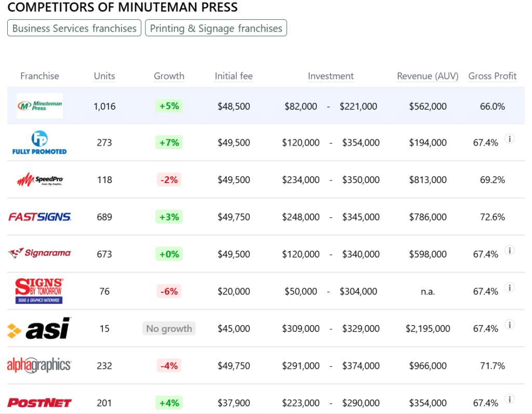Click the Gross Profit column header
The width and height of the screenshot is (532, 414).
pos(493,76)
